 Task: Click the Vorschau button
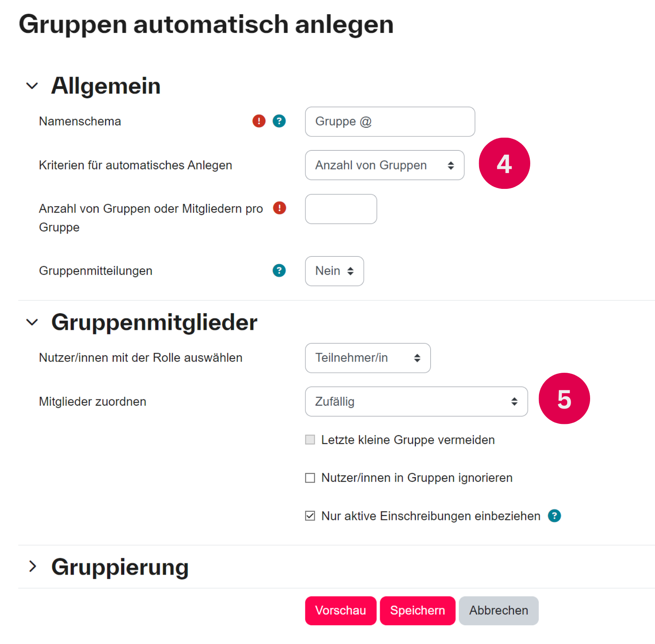[x=340, y=610]
